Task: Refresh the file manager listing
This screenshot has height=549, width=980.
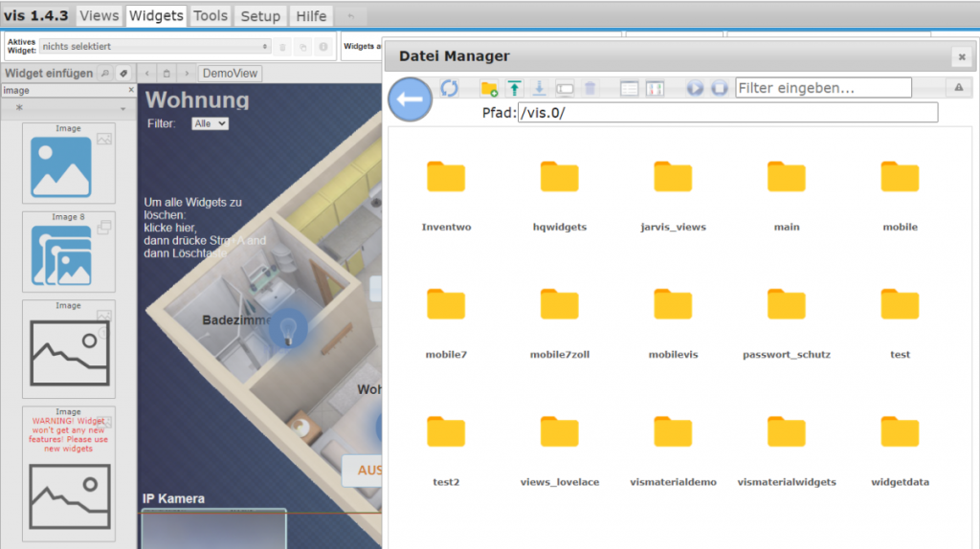Action: click(x=450, y=88)
